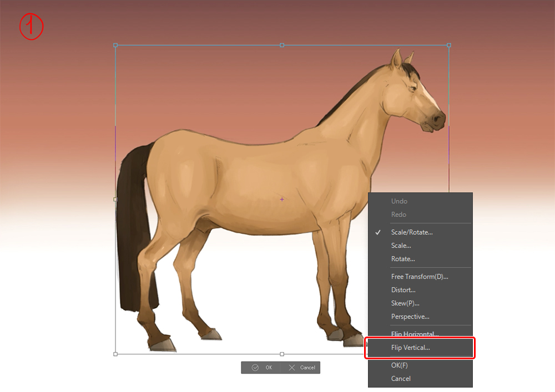Select the Rotate... entry in the context menu

(402, 259)
